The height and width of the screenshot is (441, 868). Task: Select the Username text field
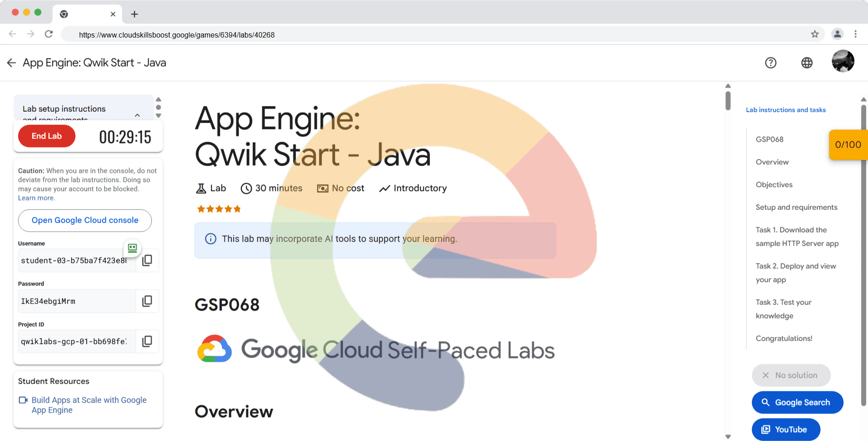(77, 261)
